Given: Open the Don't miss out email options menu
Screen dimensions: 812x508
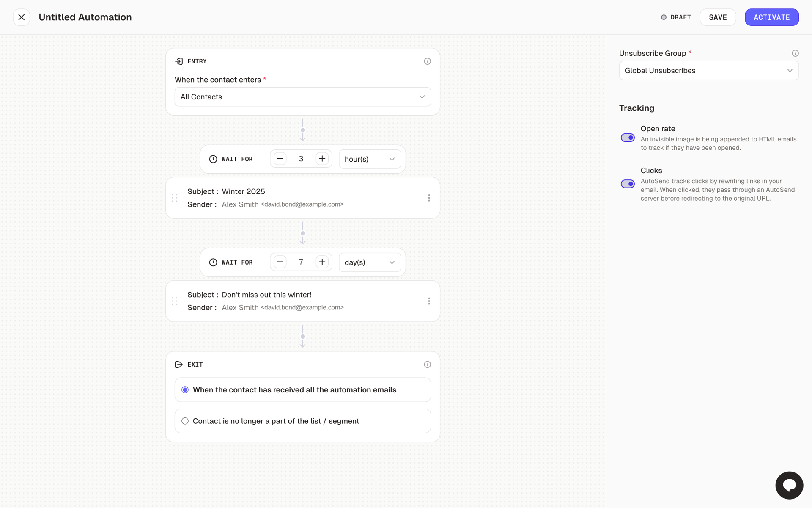Looking at the screenshot, I should pos(429,301).
